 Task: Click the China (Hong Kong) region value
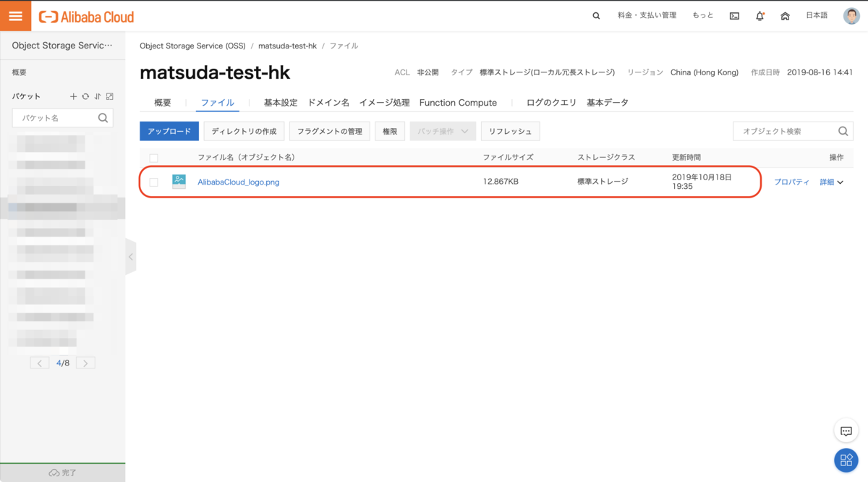[x=705, y=72]
